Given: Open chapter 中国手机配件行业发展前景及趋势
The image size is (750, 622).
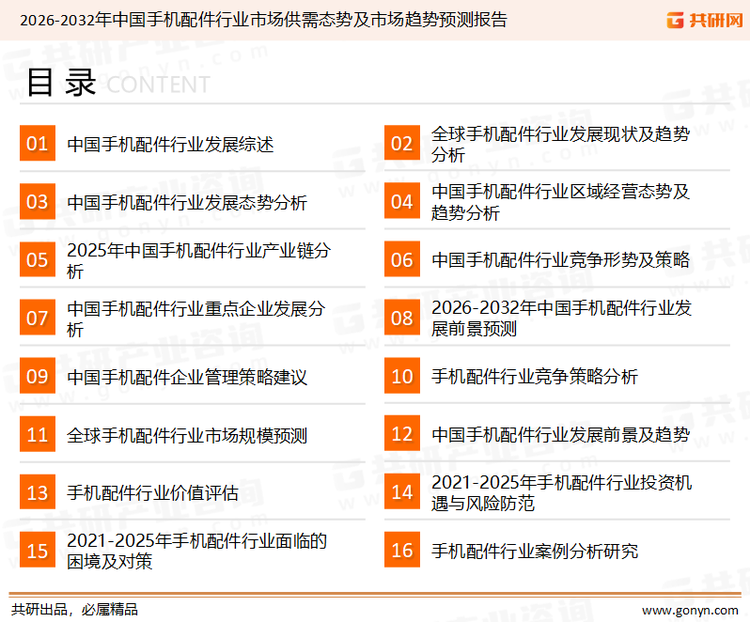Looking at the screenshot, I should [x=561, y=434].
